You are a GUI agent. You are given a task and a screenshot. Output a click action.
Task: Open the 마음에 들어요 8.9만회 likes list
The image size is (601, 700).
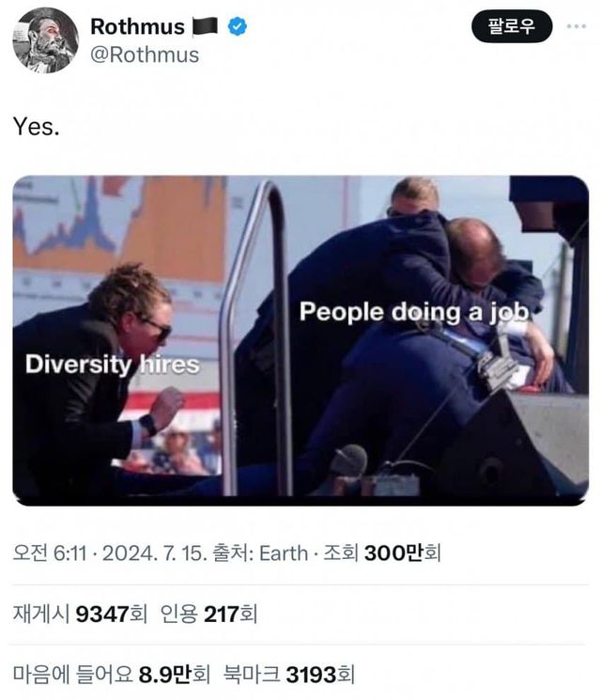[111, 674]
